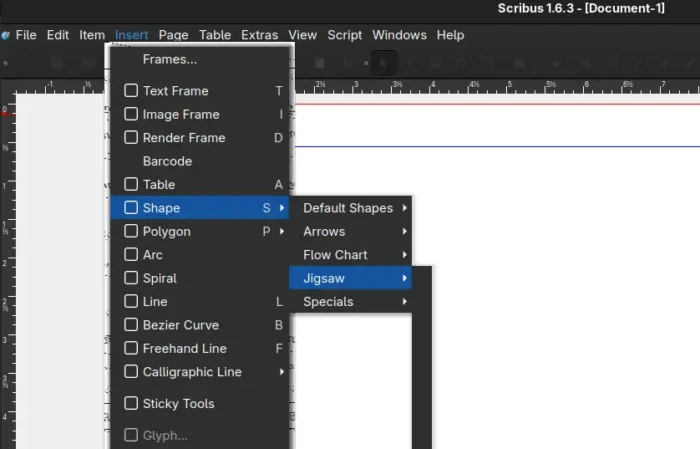This screenshot has height=449, width=700.
Task: Click the Scribus application icon beside File
Action: coord(6,35)
